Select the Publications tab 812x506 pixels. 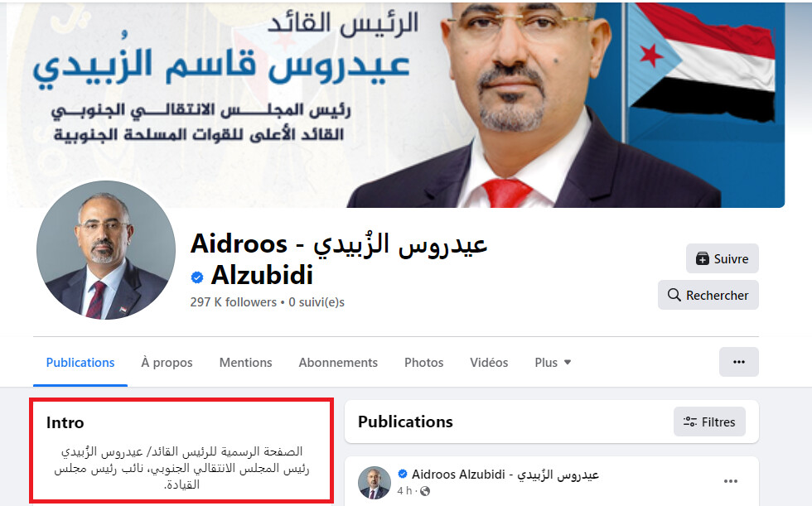click(x=80, y=363)
